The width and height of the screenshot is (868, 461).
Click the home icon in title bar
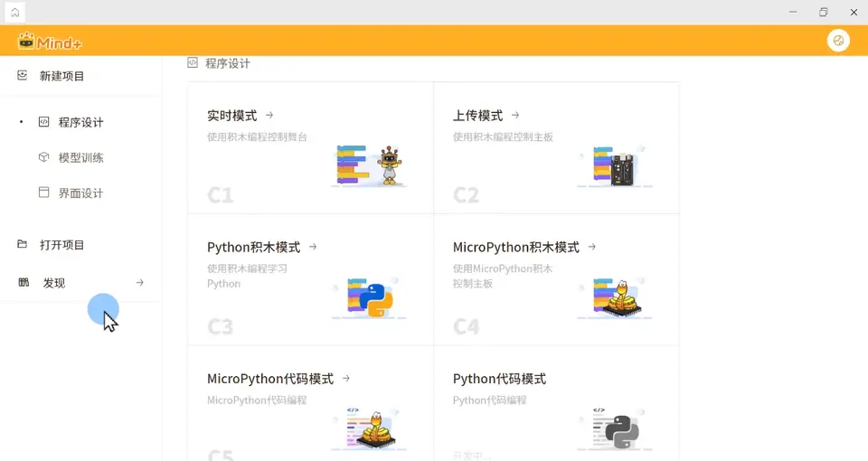tap(15, 12)
